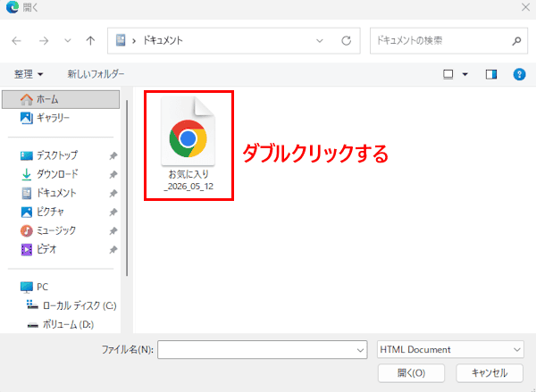Screen dimensions: 536x392
Task: Click the pin icon beside ミュージック
Action: tap(113, 231)
